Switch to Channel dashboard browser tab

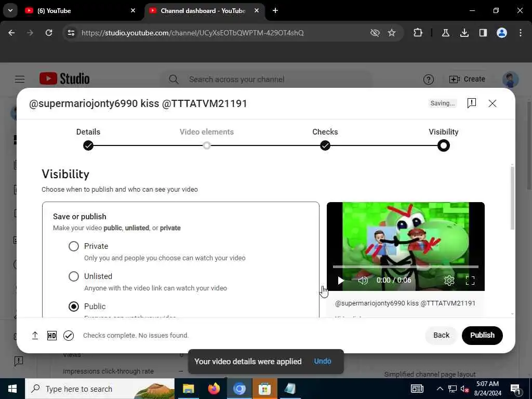click(x=205, y=11)
